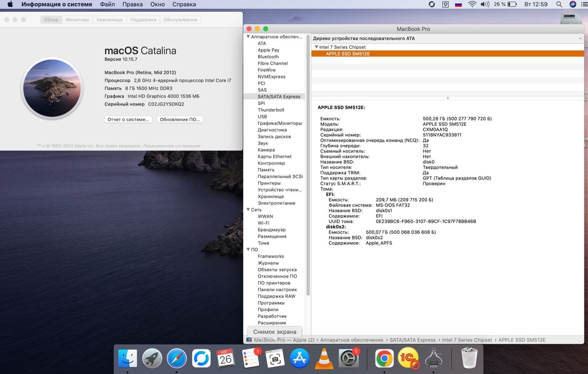Image resolution: width=588 pixels, height=374 pixels.
Task: Click the split pane divider handle
Action: click(448, 98)
